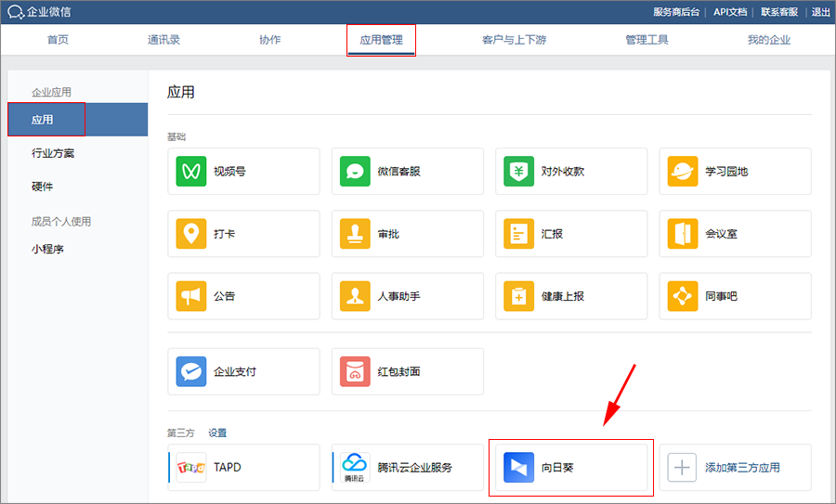Click the 设置 link beside 第三方

coord(217,433)
